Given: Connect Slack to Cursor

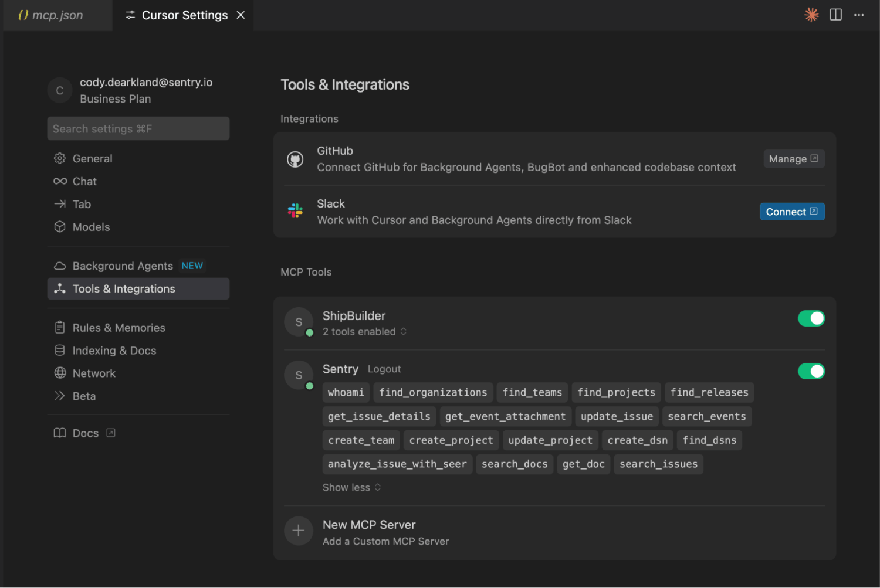Looking at the screenshot, I should click(792, 211).
